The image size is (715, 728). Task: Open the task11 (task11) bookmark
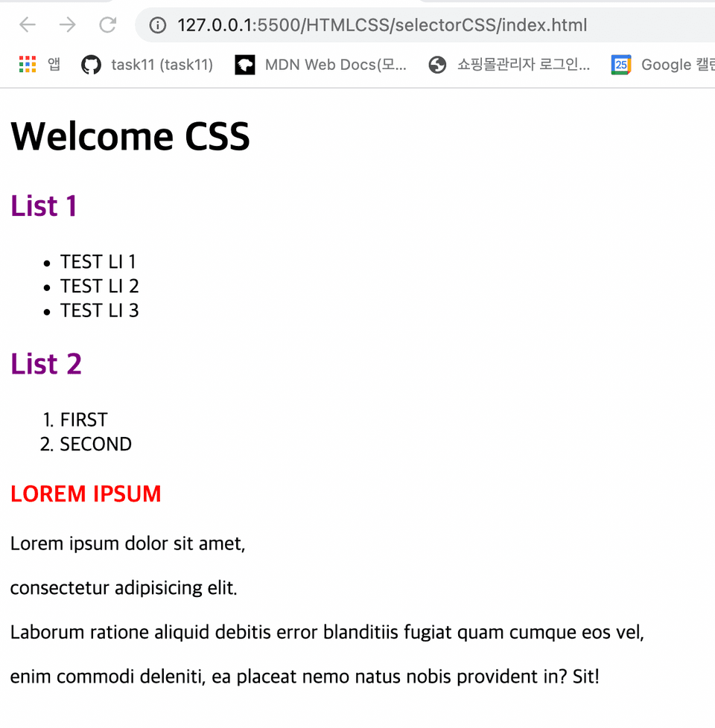[x=162, y=65]
